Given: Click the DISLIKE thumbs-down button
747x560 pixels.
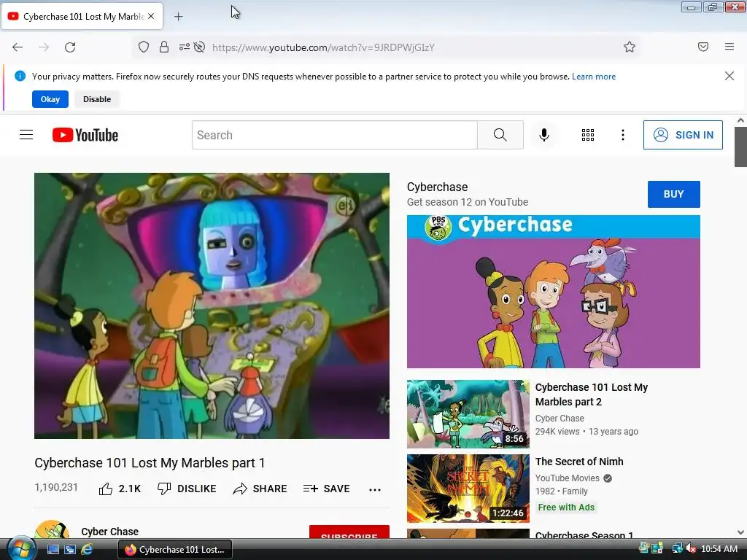Looking at the screenshot, I should pos(187,489).
